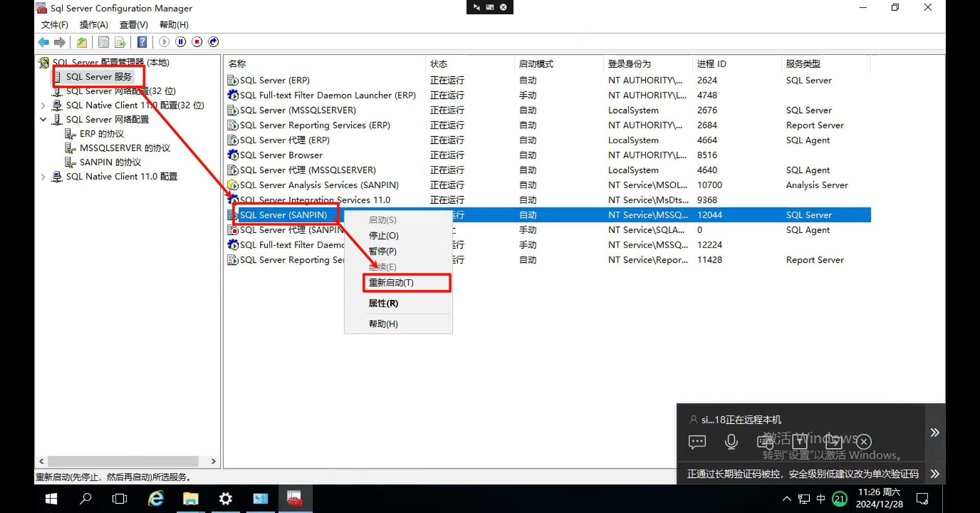Click the Start service toolbar icon
This screenshot has height=513, width=980.
(x=164, y=42)
